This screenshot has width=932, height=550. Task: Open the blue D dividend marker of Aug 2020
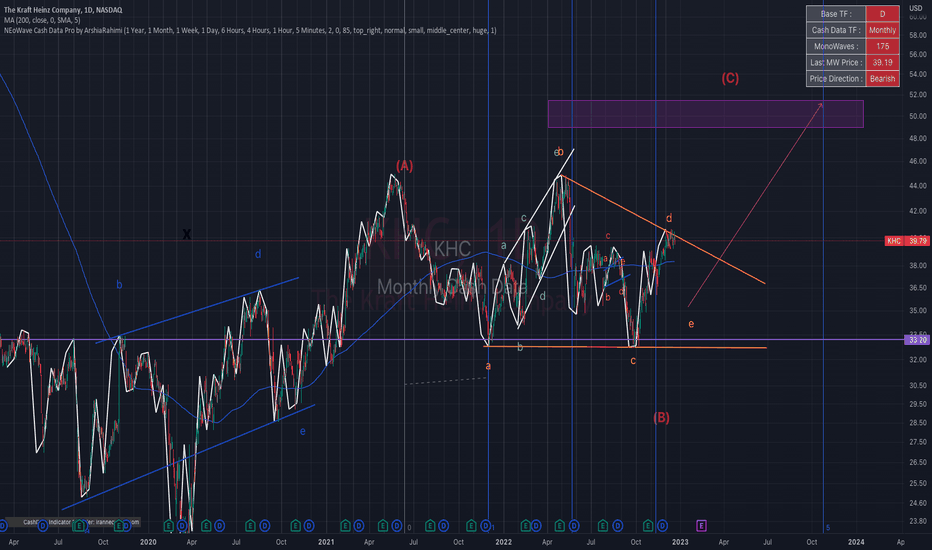265,526
